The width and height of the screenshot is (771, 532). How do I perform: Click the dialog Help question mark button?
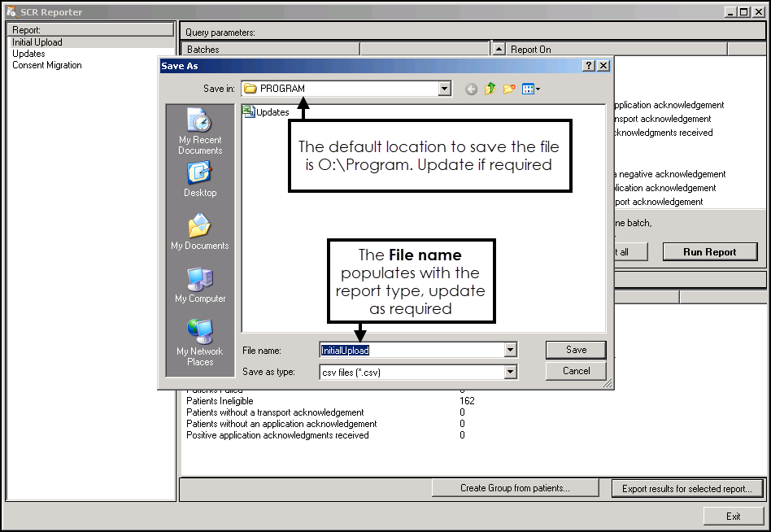pos(589,66)
